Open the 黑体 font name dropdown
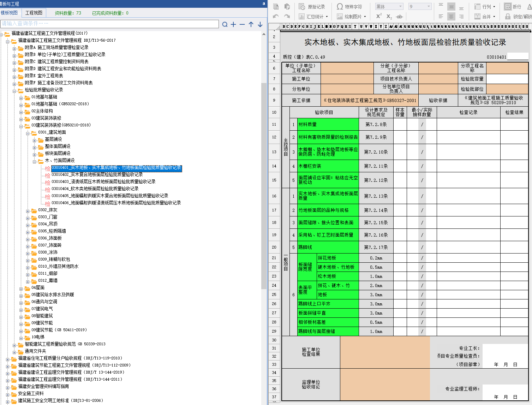Viewport: 532px width, 405px height. pos(389,6)
